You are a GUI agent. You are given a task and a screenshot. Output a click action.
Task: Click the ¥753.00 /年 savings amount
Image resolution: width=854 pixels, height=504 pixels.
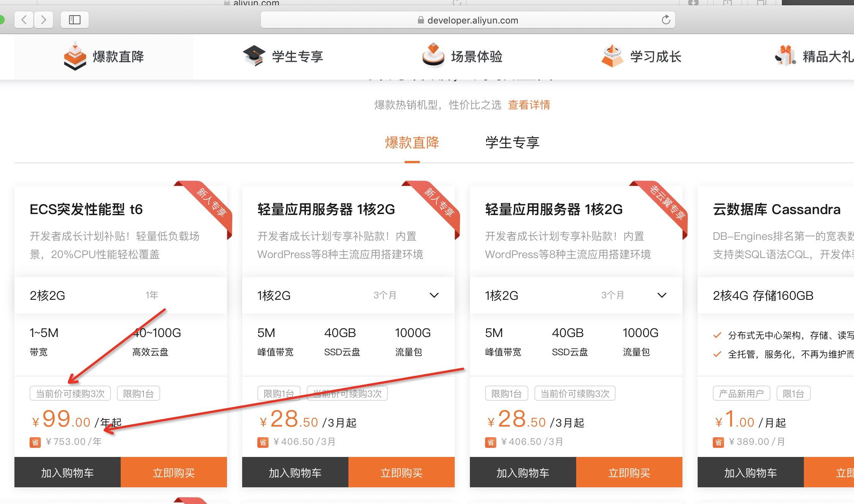pyautogui.click(x=74, y=442)
